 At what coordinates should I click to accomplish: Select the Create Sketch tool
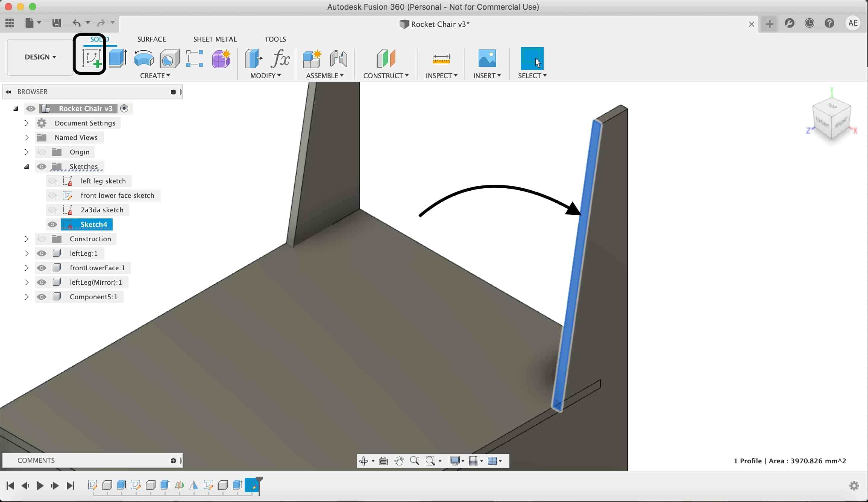pyautogui.click(x=92, y=58)
